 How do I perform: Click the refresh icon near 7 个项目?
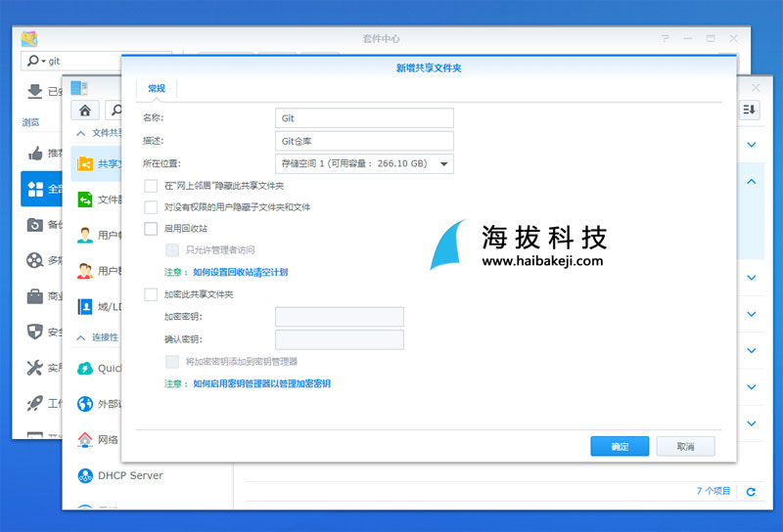point(751,491)
